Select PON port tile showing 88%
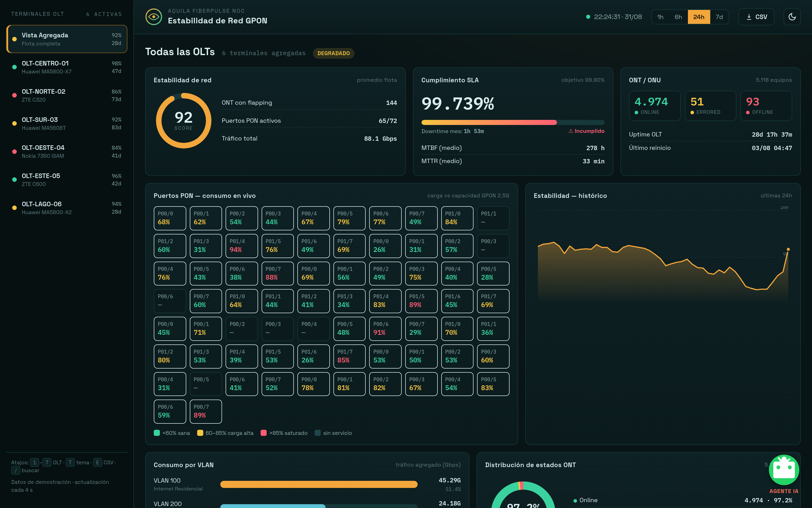 pyautogui.click(x=278, y=274)
